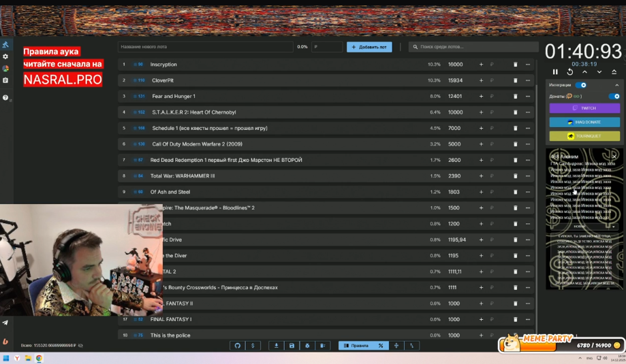Add amount to Fear and Hunger 1 lot

(481, 96)
